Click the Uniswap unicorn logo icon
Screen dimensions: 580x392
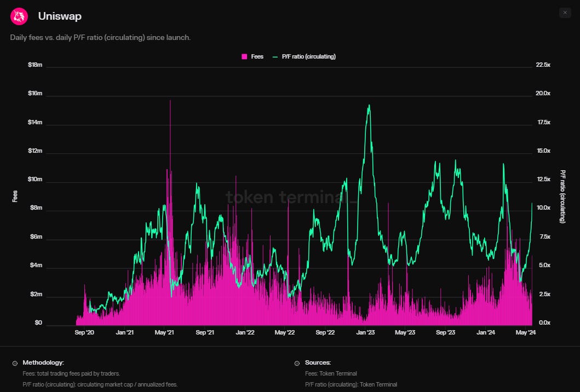(19, 16)
